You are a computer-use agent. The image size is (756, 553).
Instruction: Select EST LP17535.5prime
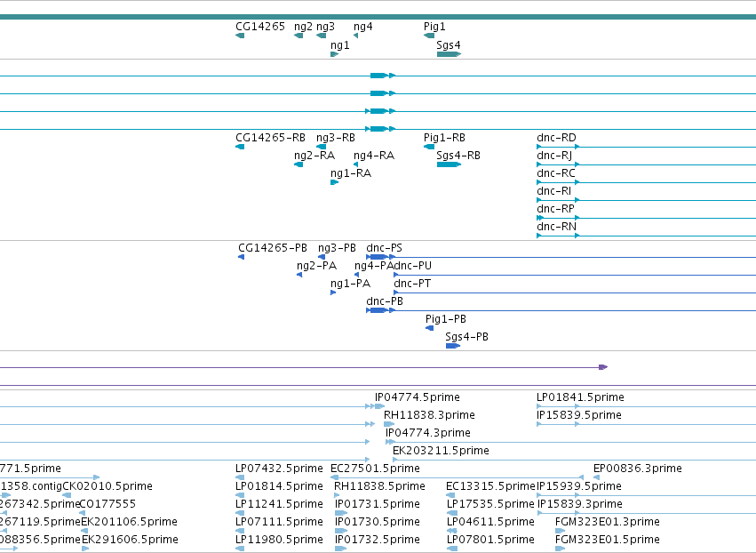point(490,505)
